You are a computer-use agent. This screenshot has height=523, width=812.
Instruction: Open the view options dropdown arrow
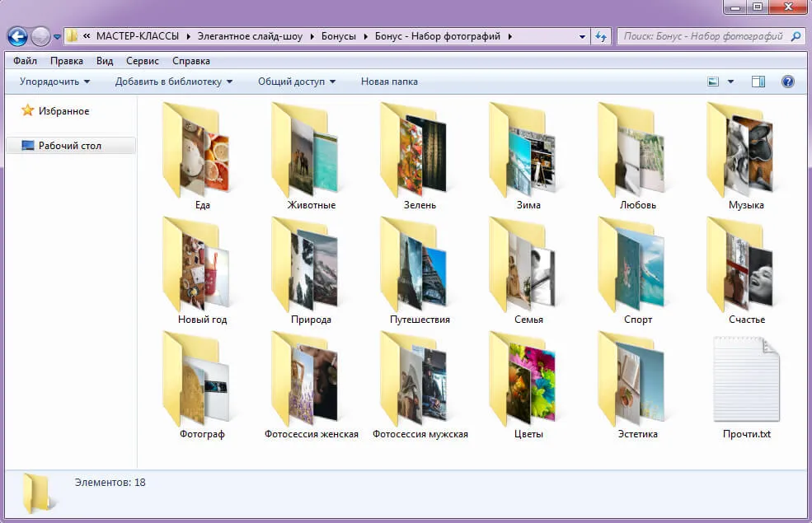click(x=730, y=82)
